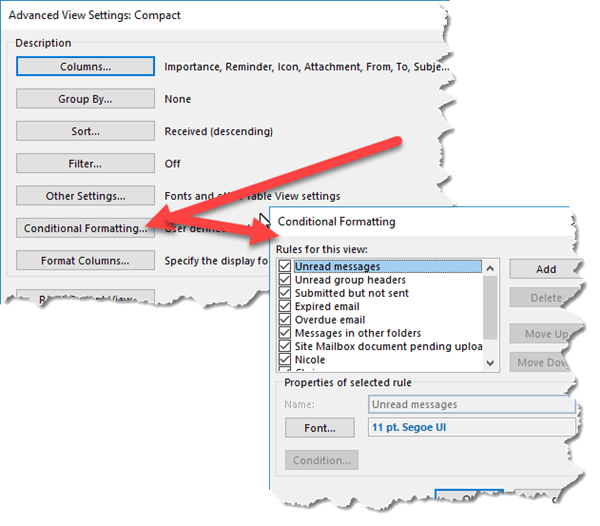Click the Received (descending) sort description
This screenshot has width=600, height=526.
coord(218,131)
